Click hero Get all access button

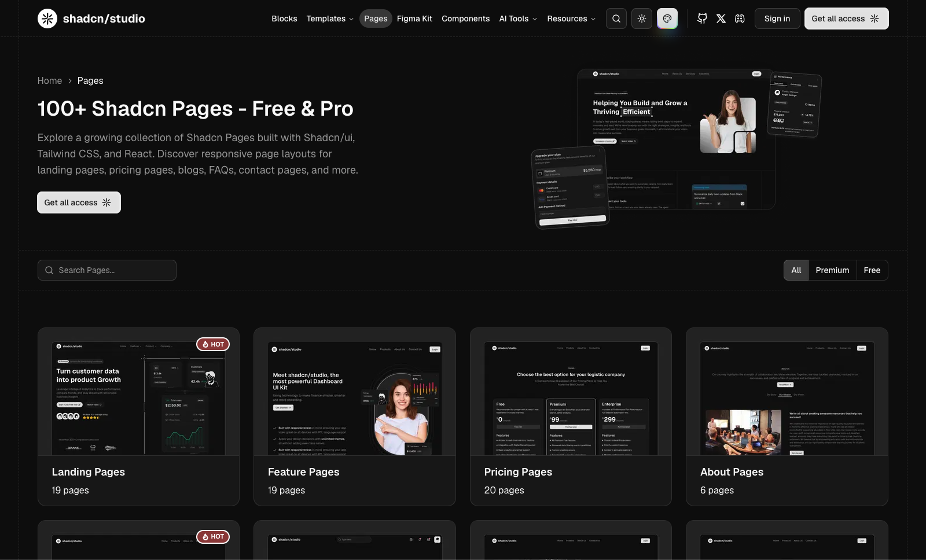click(79, 202)
